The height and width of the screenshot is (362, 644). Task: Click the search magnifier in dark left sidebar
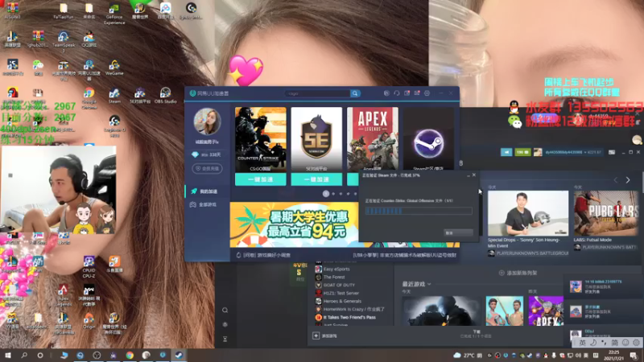pyautogui.click(x=225, y=311)
